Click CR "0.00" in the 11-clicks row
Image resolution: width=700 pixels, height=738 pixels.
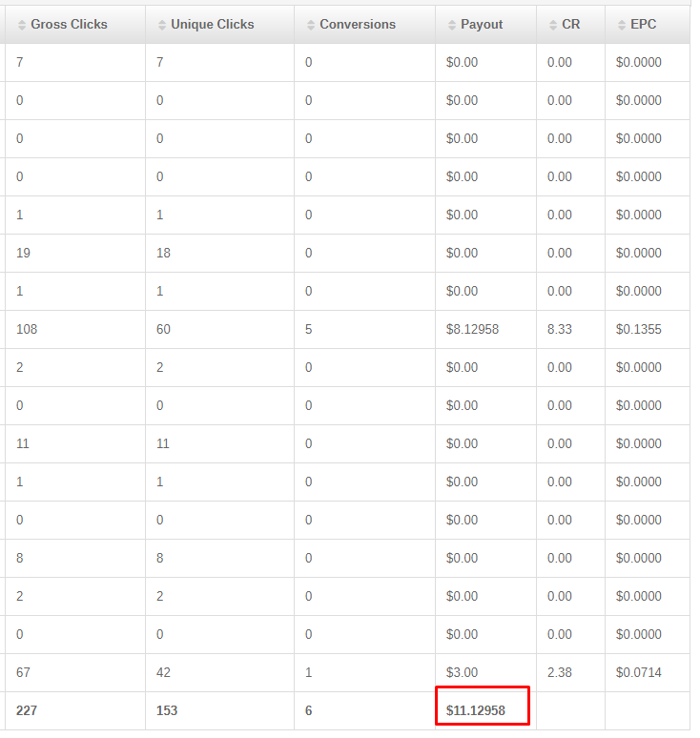tap(559, 443)
